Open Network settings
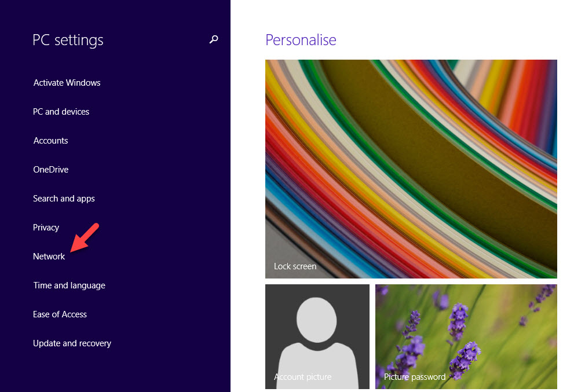 pos(49,257)
